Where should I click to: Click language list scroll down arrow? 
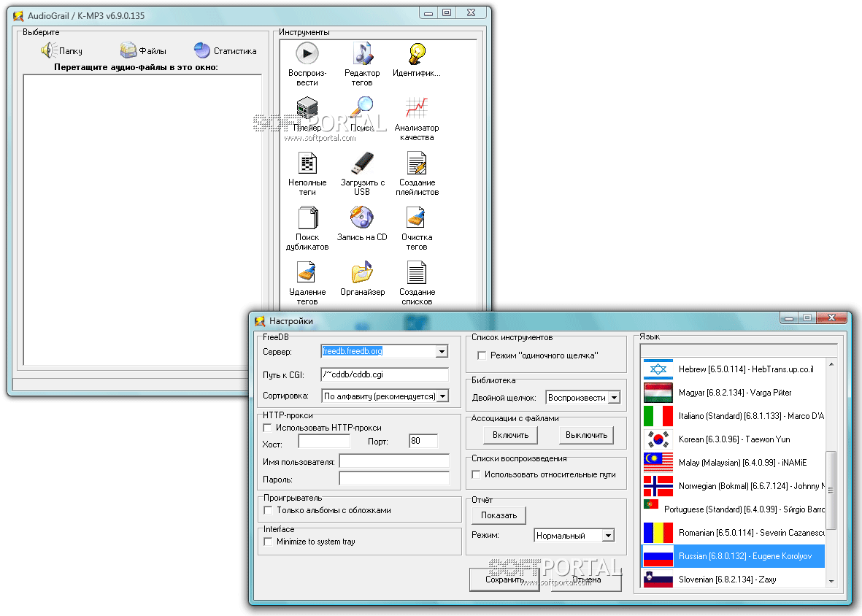831,582
